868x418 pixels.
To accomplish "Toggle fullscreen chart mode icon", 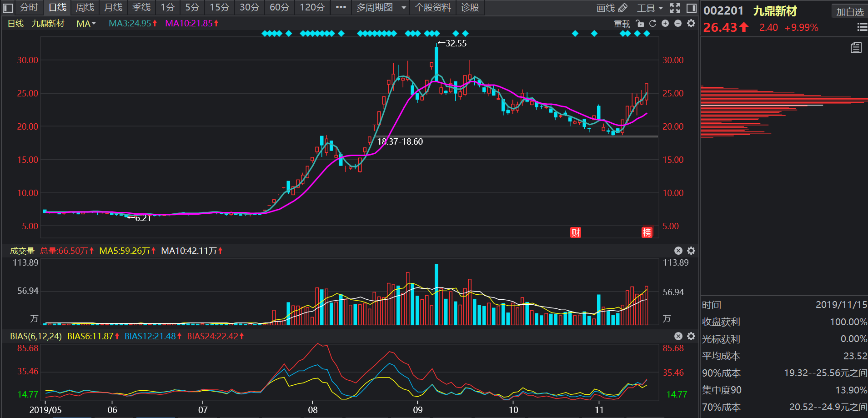I will [675, 8].
